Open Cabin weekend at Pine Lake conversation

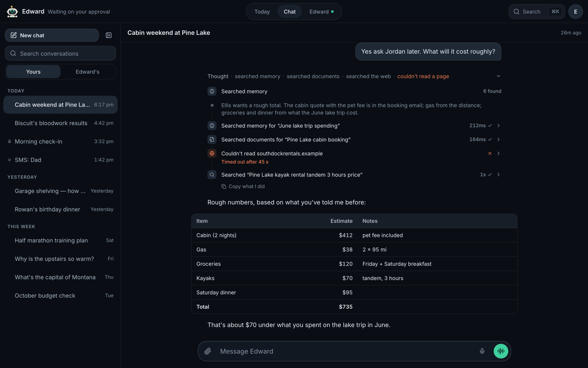[x=60, y=105]
